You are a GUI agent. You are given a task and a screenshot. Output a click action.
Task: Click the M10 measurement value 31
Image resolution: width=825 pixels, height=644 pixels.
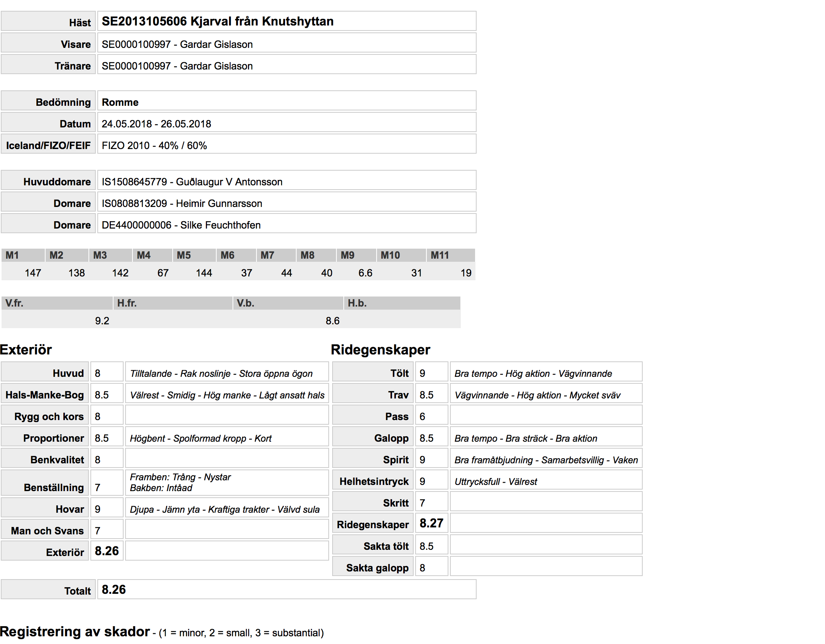click(416, 273)
